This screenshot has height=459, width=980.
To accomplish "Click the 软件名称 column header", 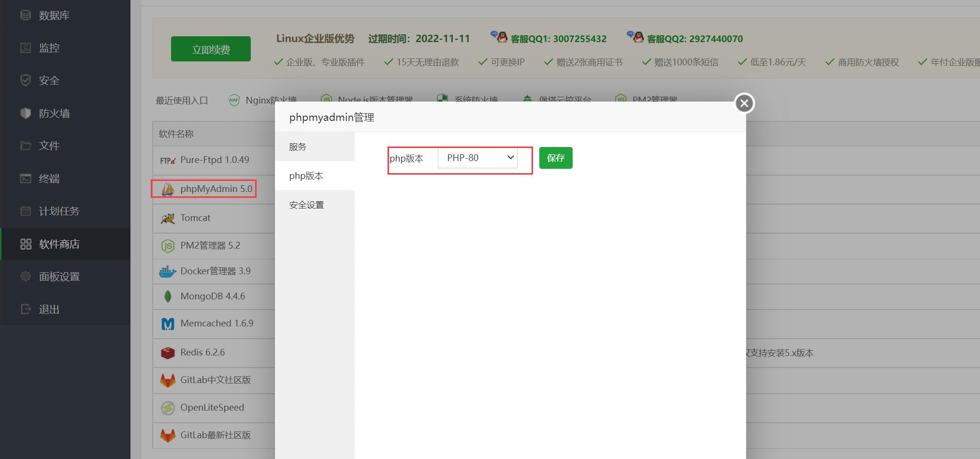I will (176, 134).
